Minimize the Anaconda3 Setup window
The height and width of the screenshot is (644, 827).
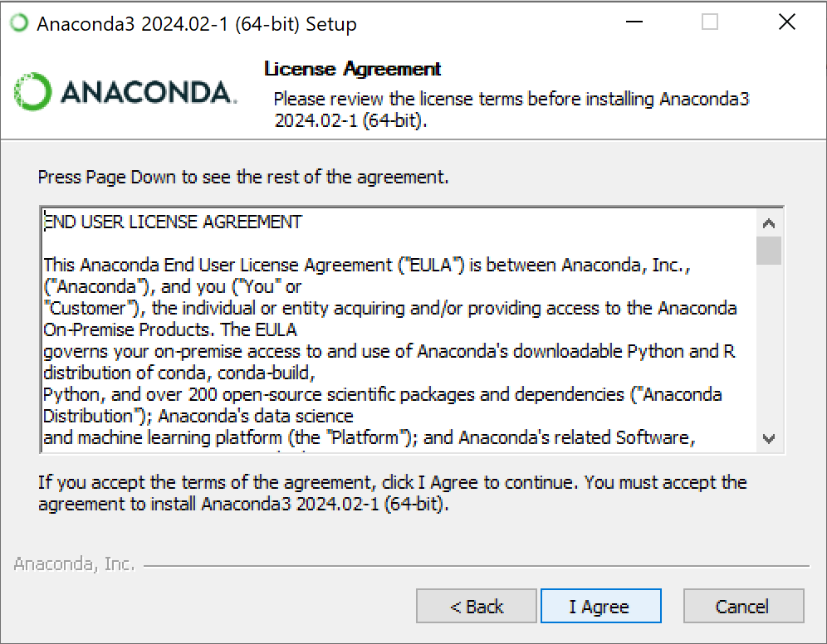click(633, 23)
